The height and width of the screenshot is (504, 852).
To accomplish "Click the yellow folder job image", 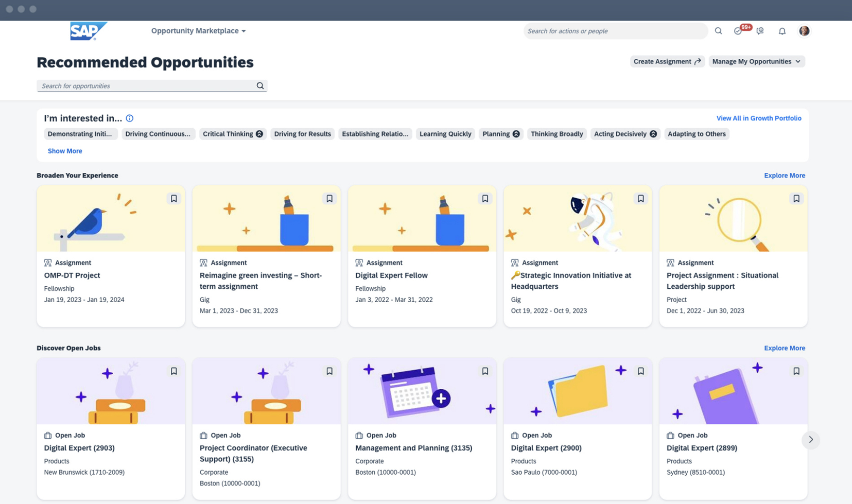I will (577, 391).
